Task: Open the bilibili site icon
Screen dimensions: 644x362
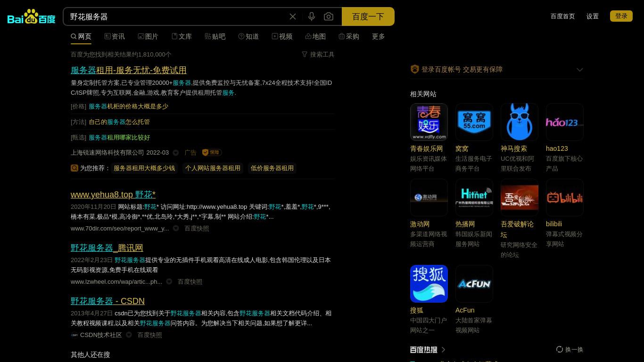Action: tap(565, 197)
